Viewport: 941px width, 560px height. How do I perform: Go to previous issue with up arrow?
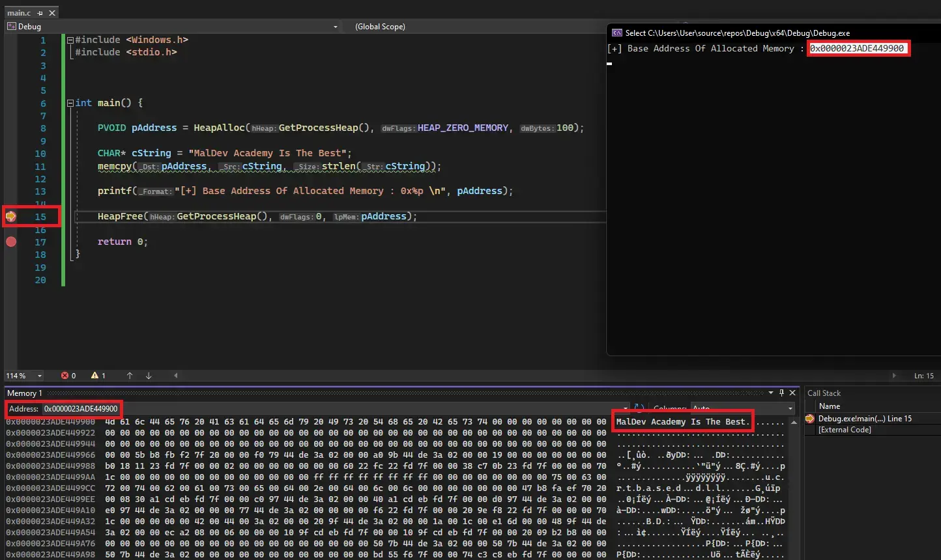[x=130, y=376]
